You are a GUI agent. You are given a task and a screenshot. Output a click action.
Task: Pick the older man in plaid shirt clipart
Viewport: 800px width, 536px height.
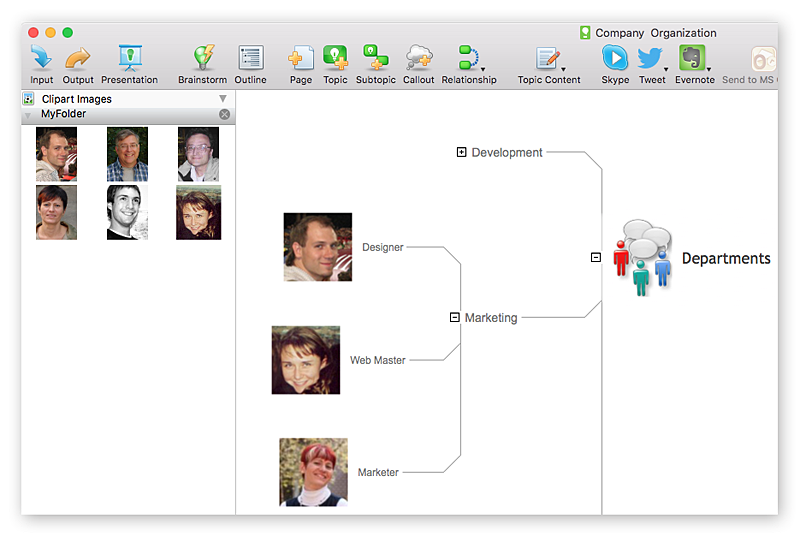[x=127, y=154]
